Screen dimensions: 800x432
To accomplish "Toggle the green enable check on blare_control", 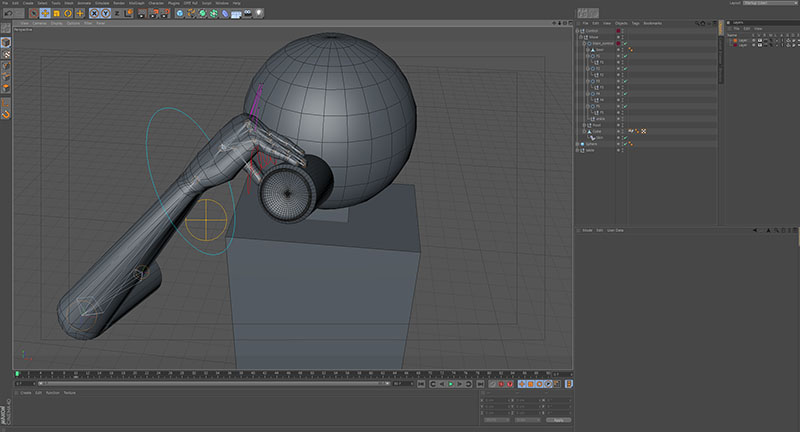I will point(626,43).
